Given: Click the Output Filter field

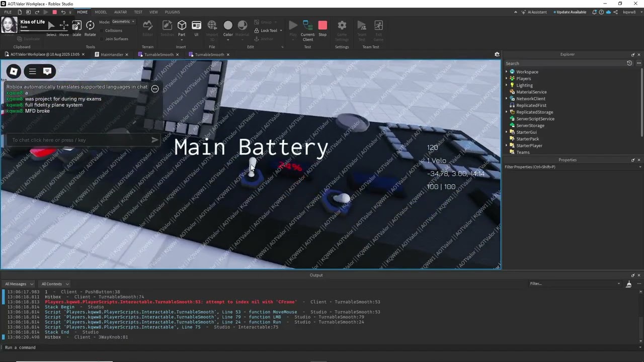Looking at the screenshot, I should pyautogui.click(x=575, y=284).
